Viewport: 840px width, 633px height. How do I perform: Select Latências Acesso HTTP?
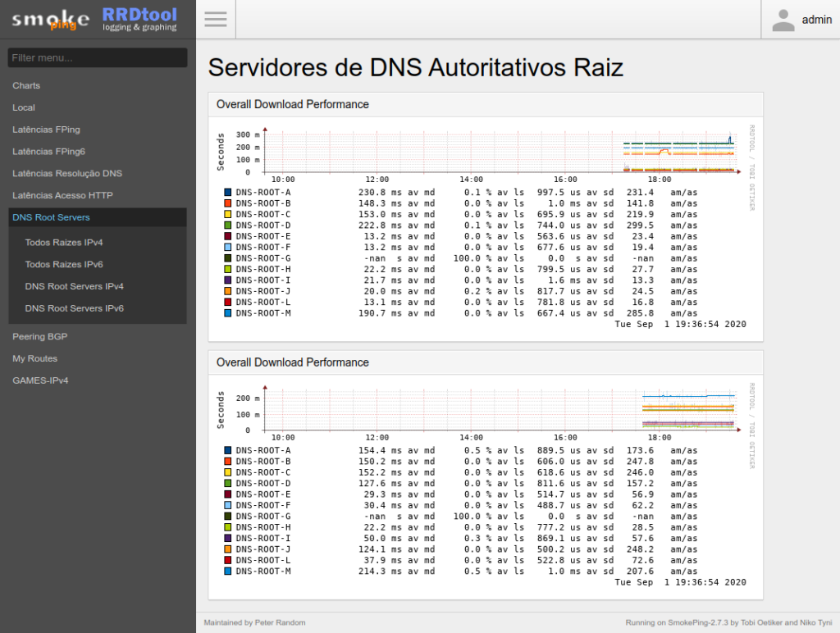pos(61,195)
